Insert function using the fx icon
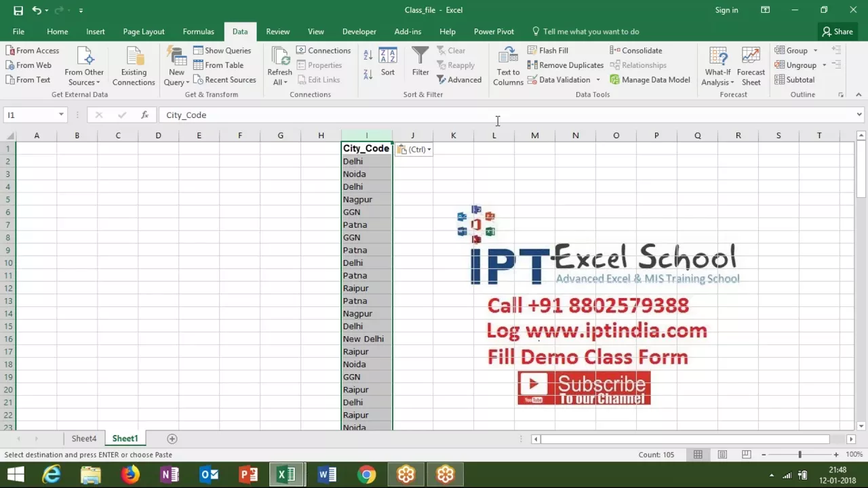The width and height of the screenshot is (868, 488). click(x=144, y=115)
